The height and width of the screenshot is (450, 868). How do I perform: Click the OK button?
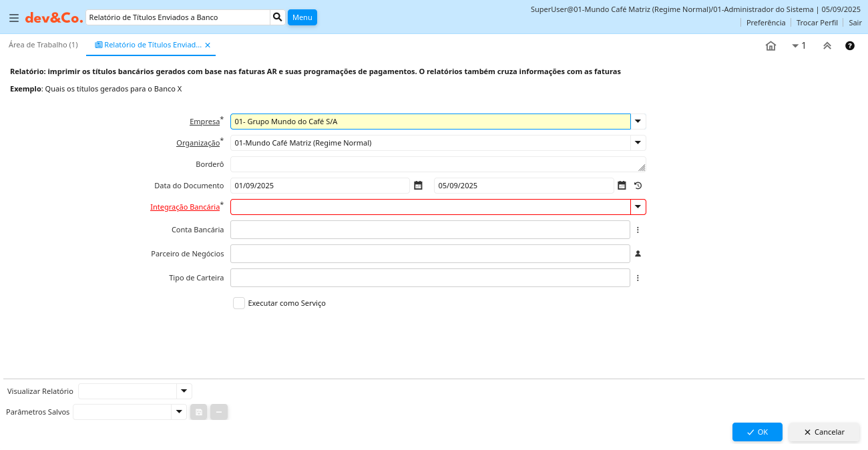756,432
